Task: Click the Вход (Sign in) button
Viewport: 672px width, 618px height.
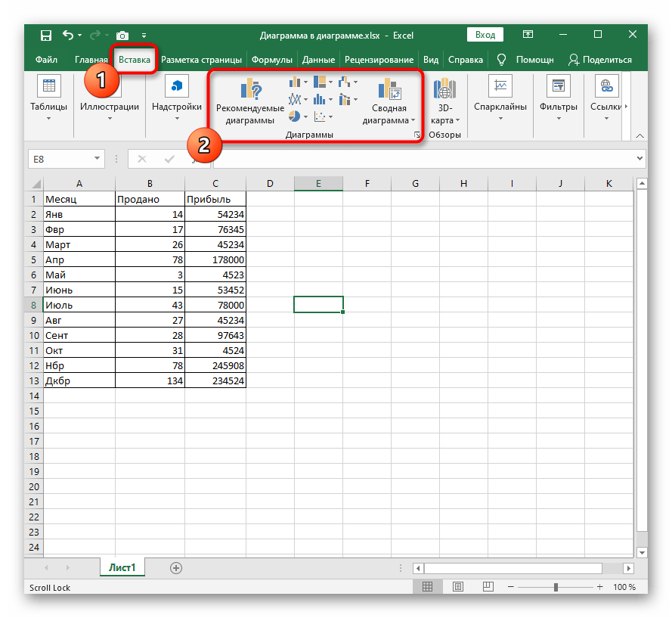Action: (485, 35)
